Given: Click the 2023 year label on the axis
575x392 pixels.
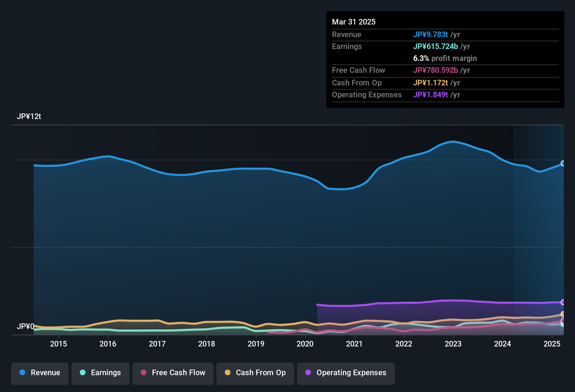Looking at the screenshot, I should (453, 344).
